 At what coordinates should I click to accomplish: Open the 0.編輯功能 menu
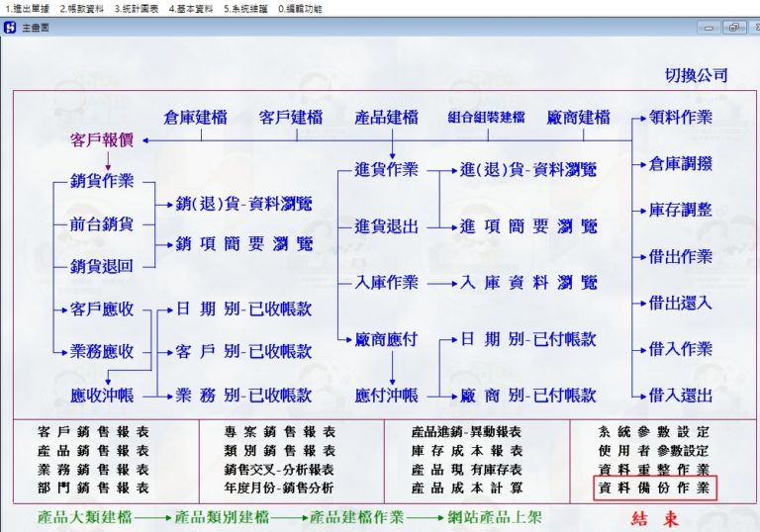(x=301, y=9)
